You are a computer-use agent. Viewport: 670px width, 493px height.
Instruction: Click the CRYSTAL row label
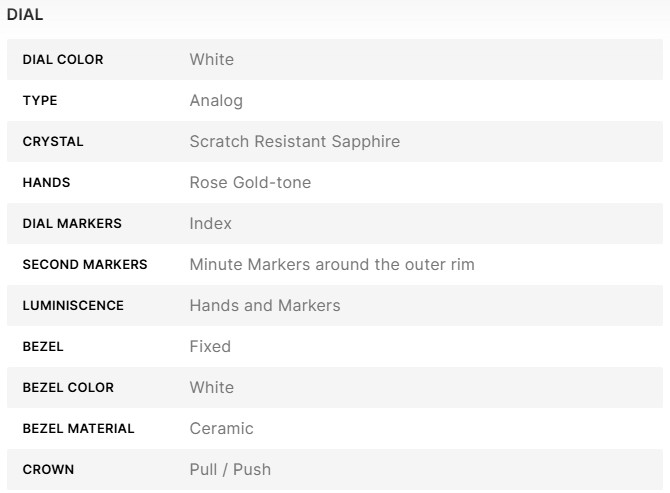pos(53,142)
